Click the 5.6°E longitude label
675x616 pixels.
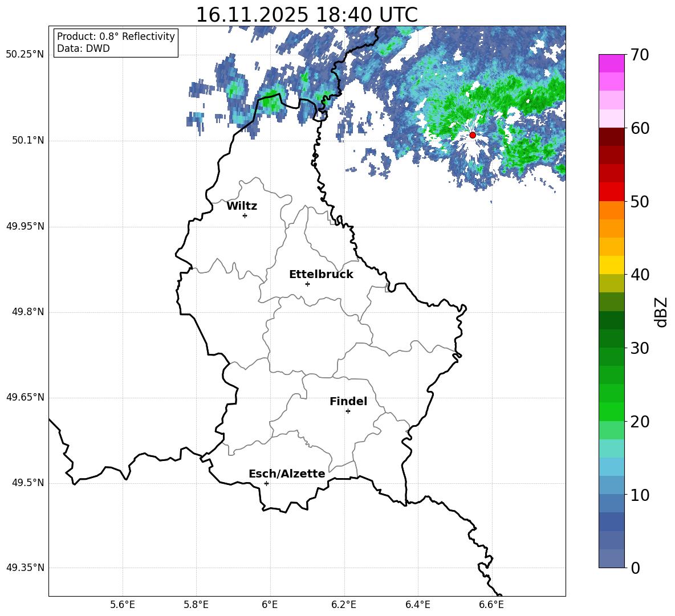123,605
